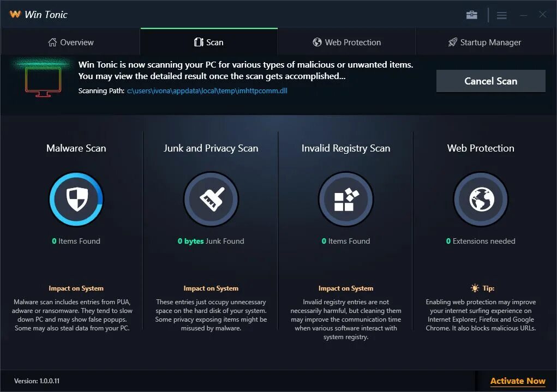Switch to the Overview tab
557x392 pixels.
[x=71, y=43]
